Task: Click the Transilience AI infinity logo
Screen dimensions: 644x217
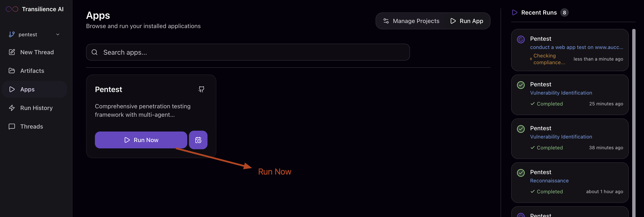Action: pos(12,9)
